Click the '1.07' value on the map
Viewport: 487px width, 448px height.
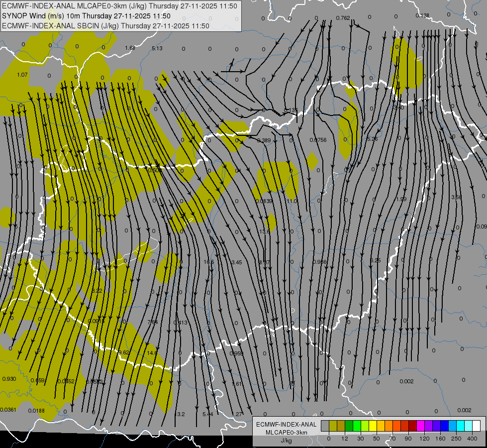pos(22,75)
